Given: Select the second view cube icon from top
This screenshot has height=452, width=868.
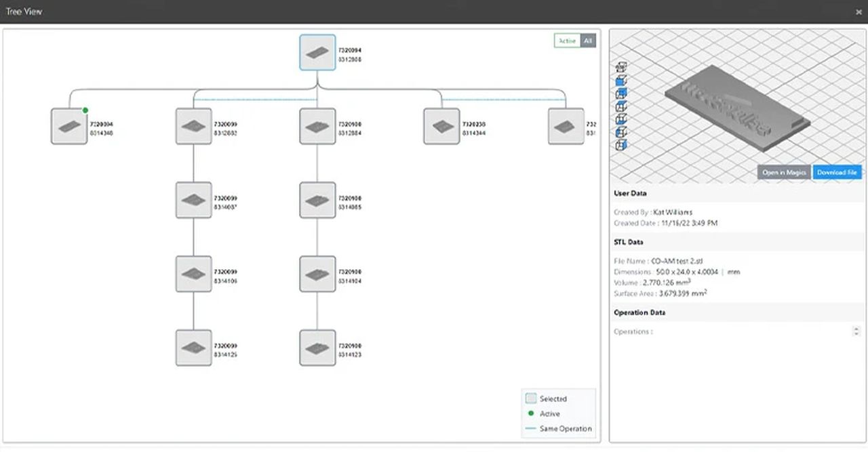Looking at the screenshot, I should pos(621,80).
